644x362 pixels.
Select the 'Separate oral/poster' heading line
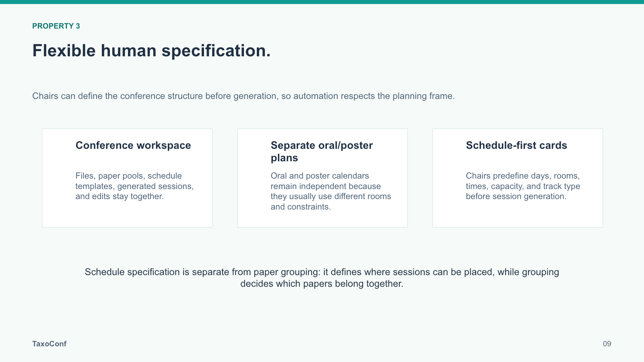pos(322,145)
